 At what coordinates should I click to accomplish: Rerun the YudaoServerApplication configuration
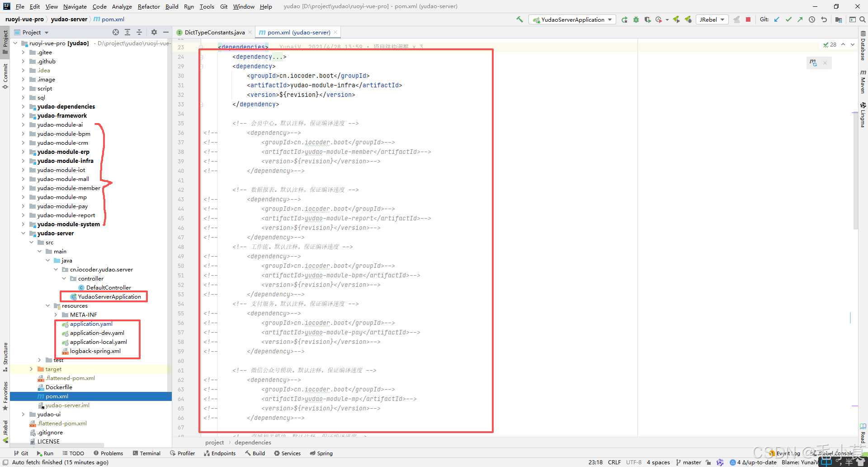624,19
